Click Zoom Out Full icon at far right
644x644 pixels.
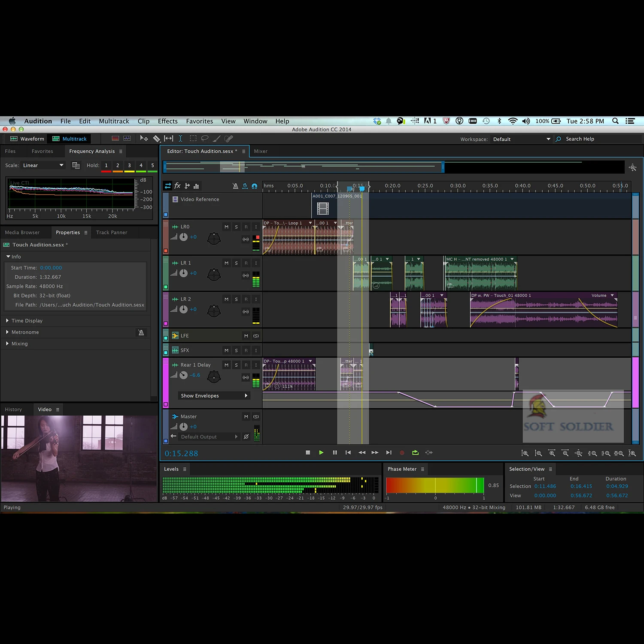coord(632,453)
